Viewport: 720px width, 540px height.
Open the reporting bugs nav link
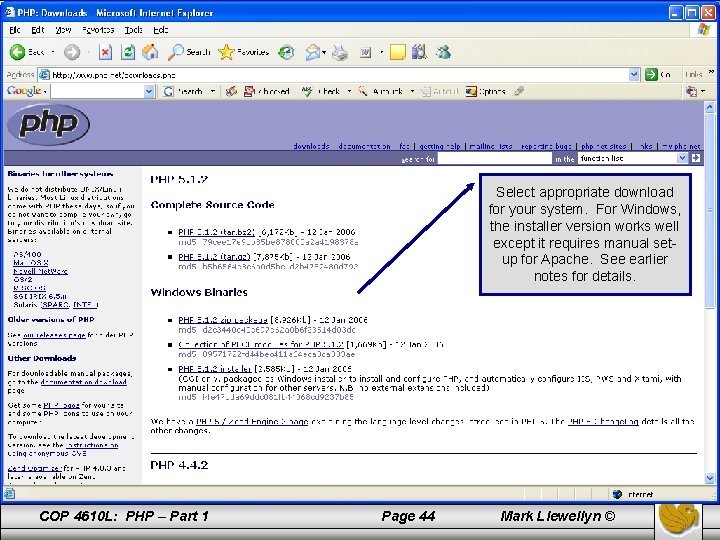coord(546,146)
